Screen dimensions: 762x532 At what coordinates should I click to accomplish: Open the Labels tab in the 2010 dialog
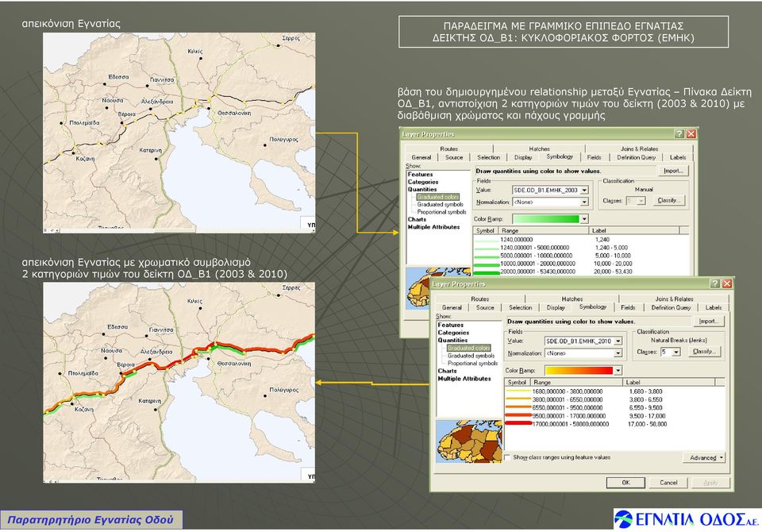point(714,307)
